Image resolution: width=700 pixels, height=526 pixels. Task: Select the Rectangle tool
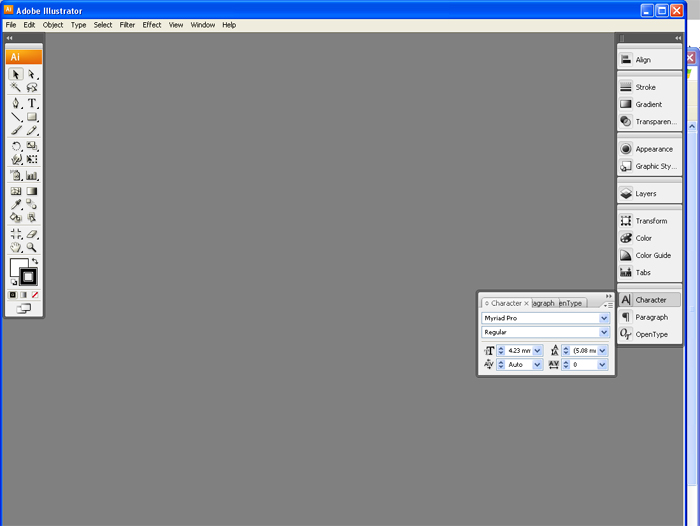(32, 117)
